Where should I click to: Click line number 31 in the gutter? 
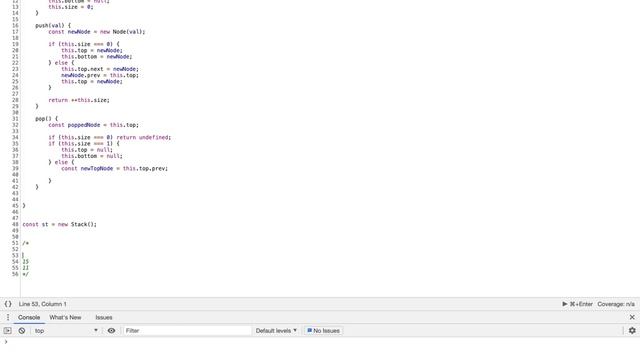[15, 119]
